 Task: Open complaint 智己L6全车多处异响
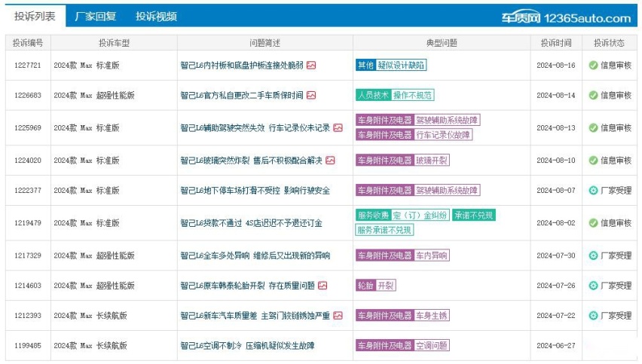pyautogui.click(x=255, y=255)
